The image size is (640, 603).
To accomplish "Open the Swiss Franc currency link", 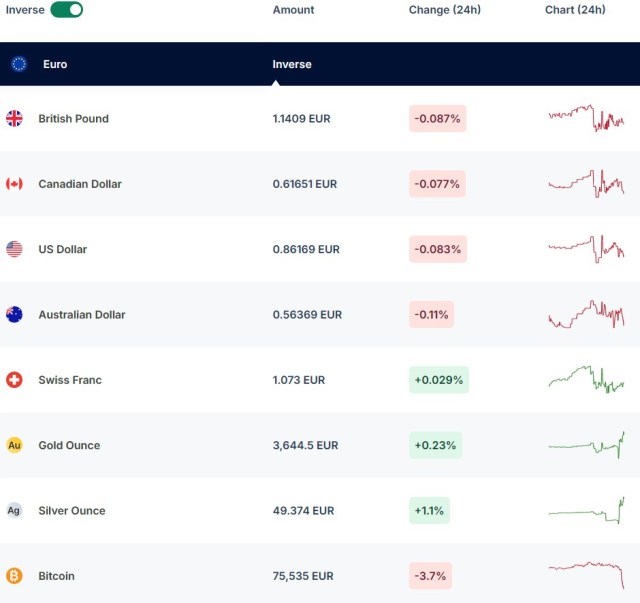I will 70,380.
